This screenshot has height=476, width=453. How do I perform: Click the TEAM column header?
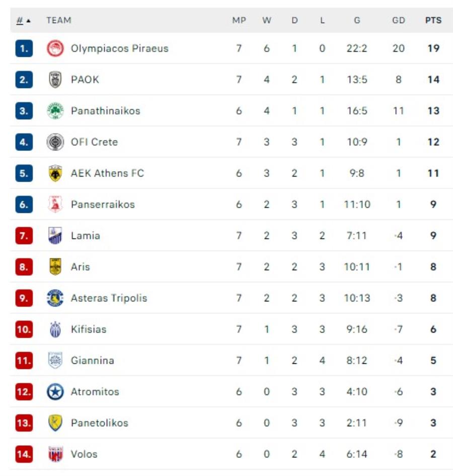[58, 21]
